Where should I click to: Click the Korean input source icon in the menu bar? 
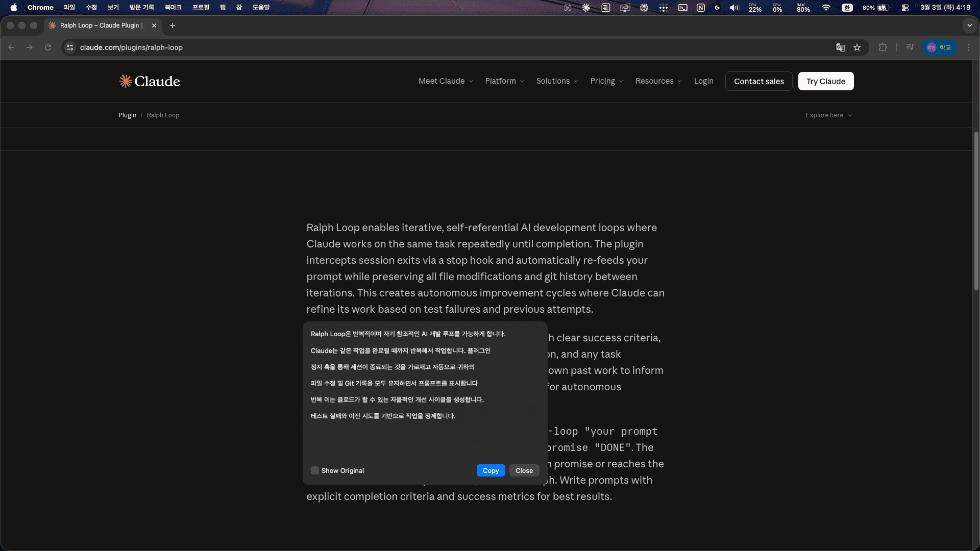pyautogui.click(x=847, y=7)
